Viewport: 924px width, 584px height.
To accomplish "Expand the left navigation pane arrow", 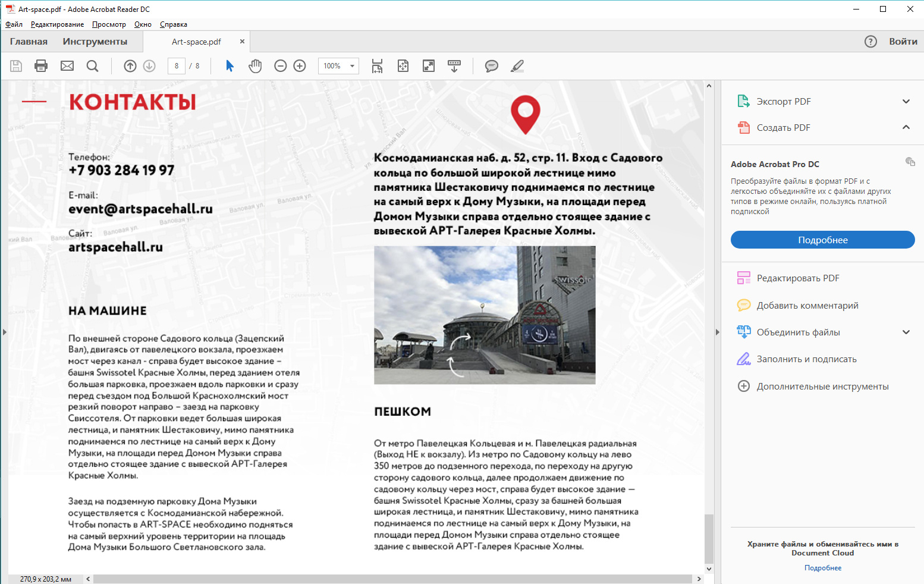I will (x=4, y=332).
